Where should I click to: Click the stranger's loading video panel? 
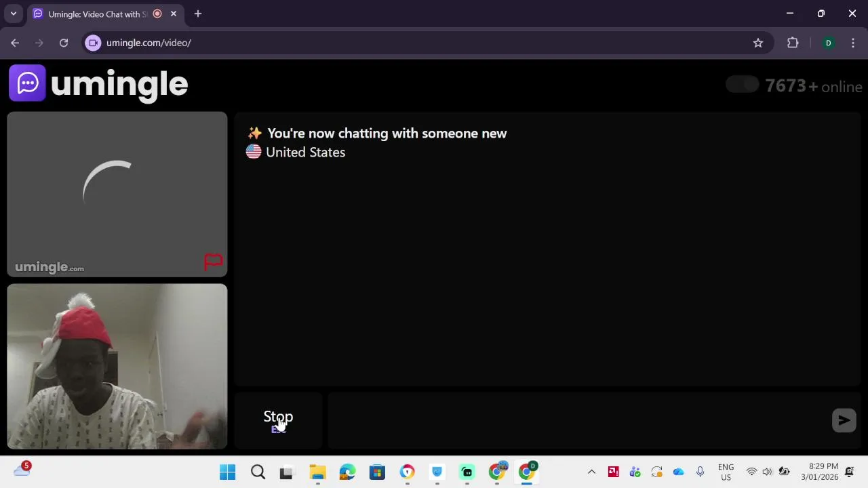pos(117,195)
